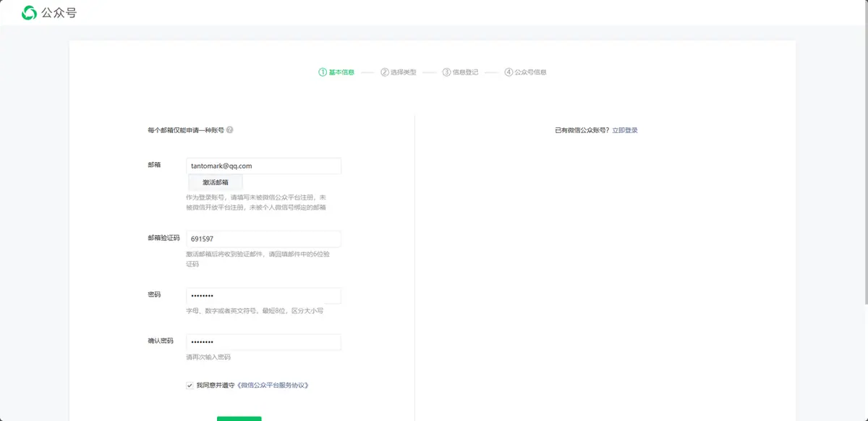Focus the 邮箱验证码 code field
Image resolution: width=868 pixels, height=421 pixels.
[x=263, y=239]
